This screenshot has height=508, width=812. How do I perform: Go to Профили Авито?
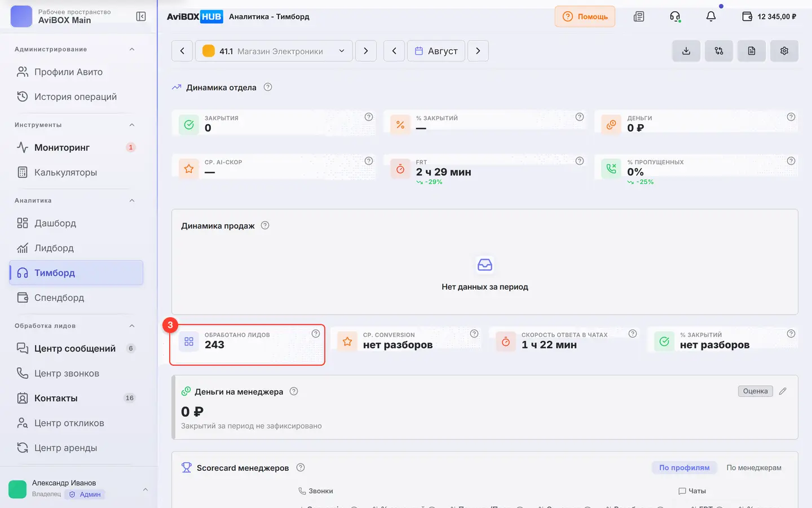(x=76, y=72)
